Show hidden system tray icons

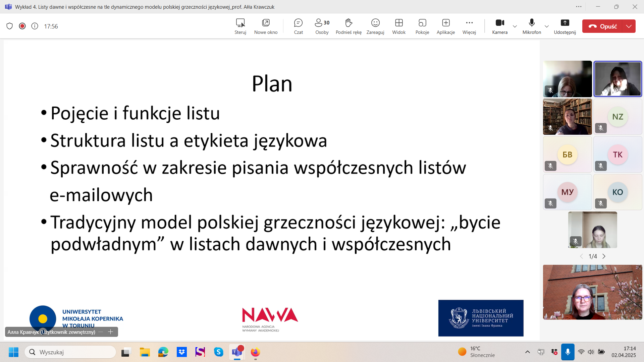point(527,352)
